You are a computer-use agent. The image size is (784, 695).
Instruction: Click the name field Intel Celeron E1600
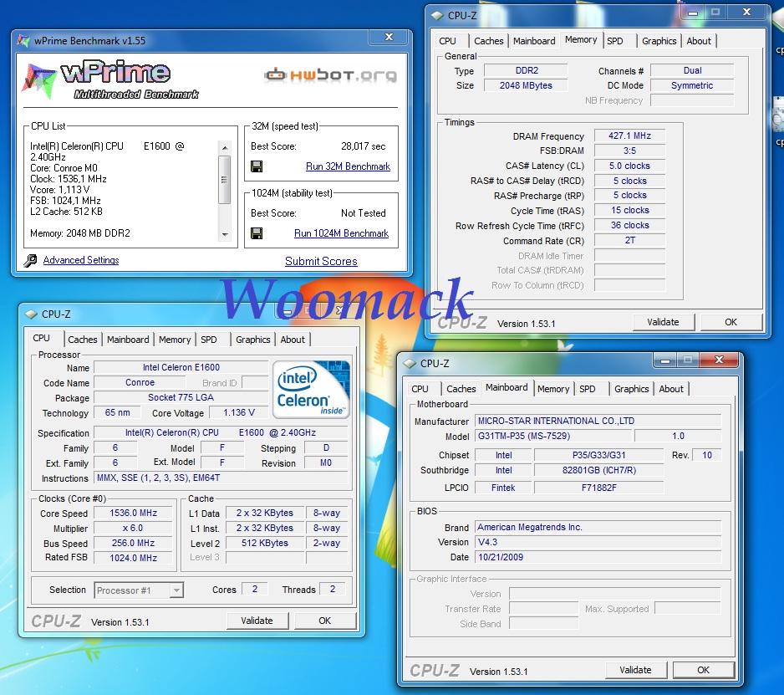[x=181, y=367]
